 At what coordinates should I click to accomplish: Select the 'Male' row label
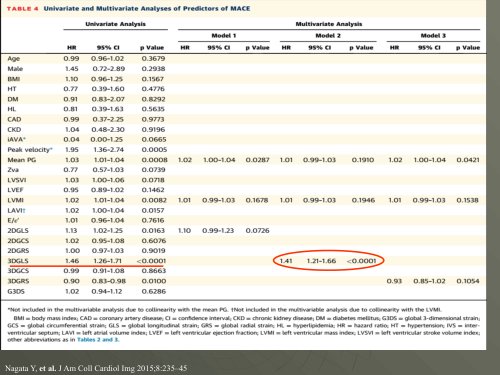tap(15, 69)
